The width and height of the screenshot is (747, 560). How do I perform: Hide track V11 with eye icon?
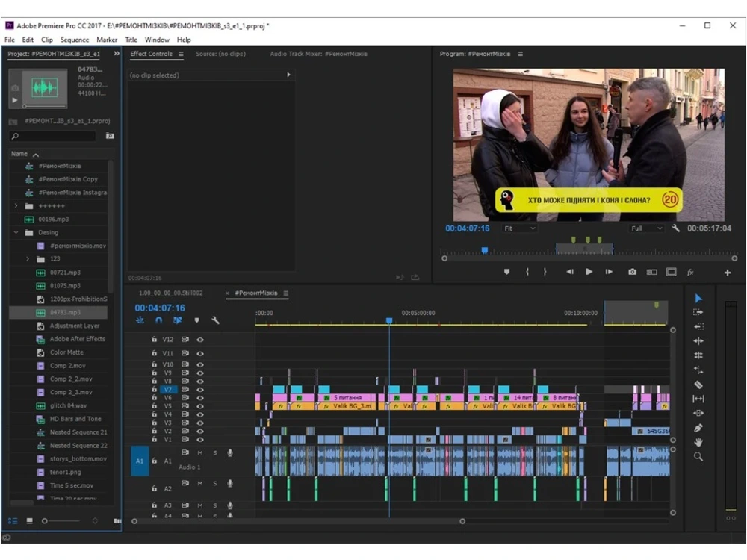[200, 353]
